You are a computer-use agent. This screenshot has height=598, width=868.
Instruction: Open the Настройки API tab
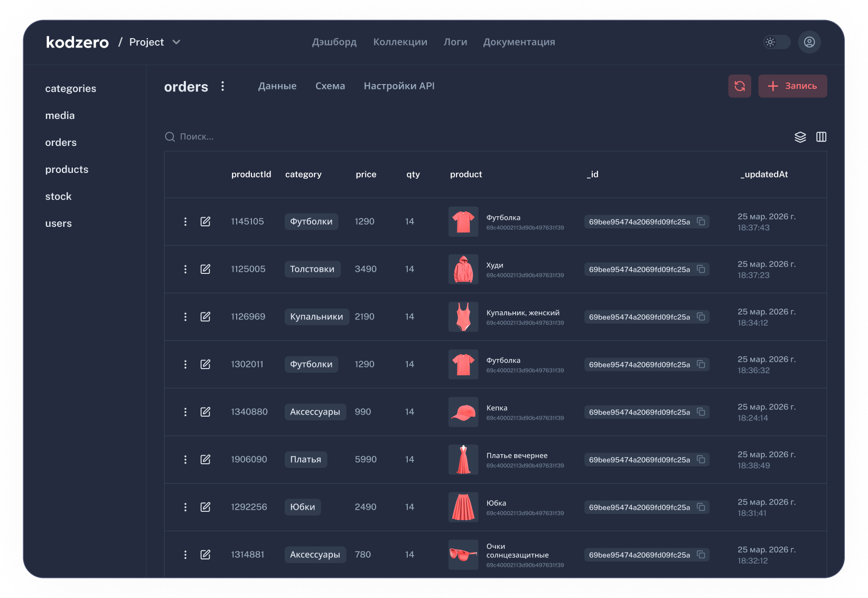(399, 86)
